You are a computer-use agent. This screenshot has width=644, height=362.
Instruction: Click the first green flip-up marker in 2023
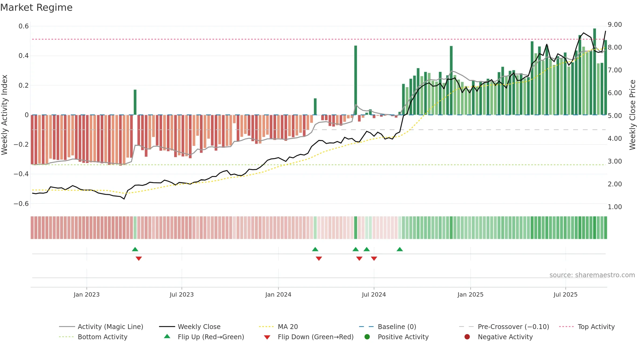(x=135, y=249)
